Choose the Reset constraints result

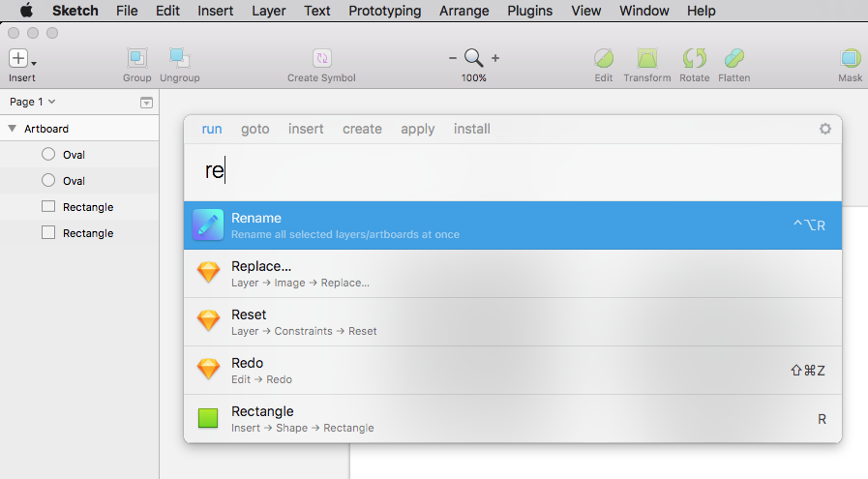click(x=513, y=321)
